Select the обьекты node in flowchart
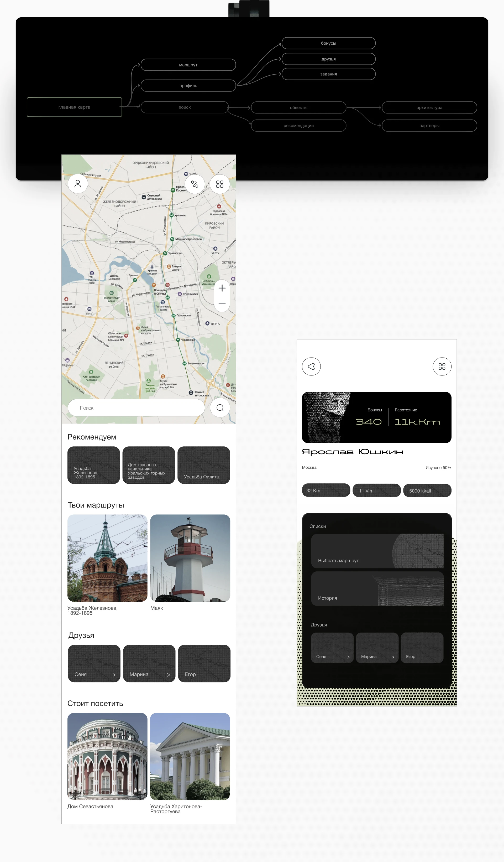This screenshot has height=862, width=504. point(299,107)
